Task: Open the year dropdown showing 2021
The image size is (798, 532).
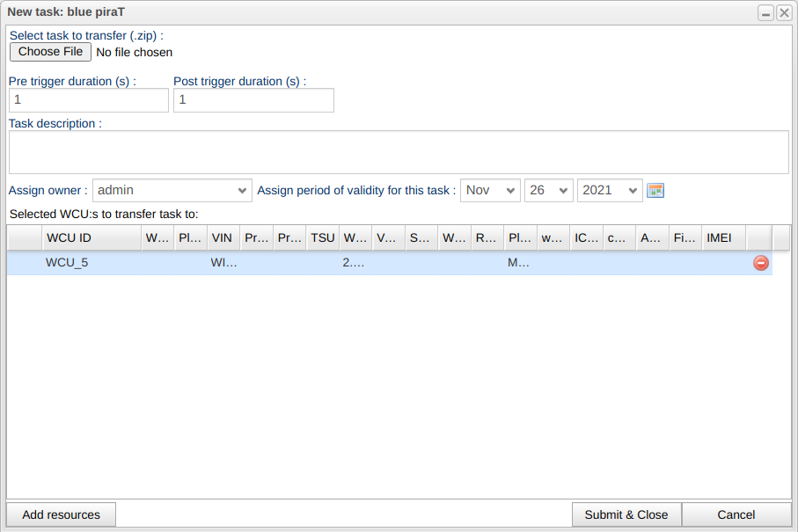Action: pyautogui.click(x=610, y=190)
